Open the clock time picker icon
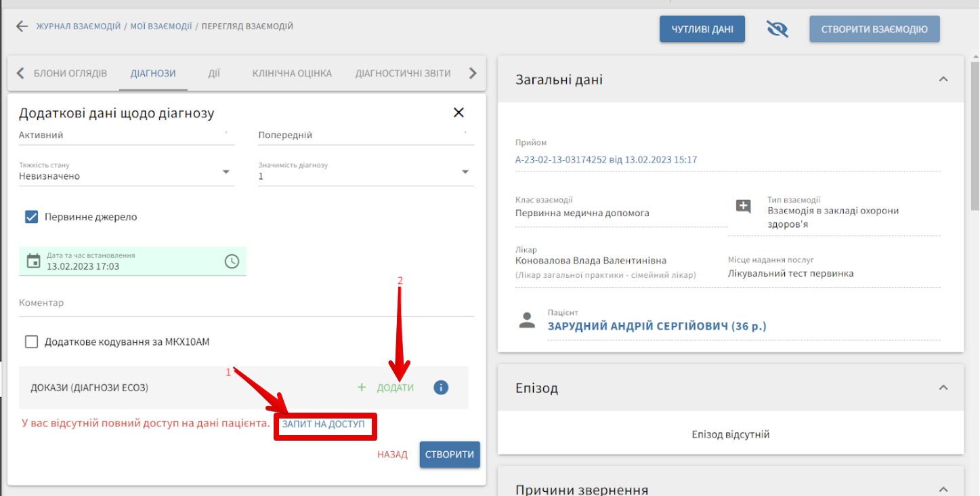 (x=232, y=261)
